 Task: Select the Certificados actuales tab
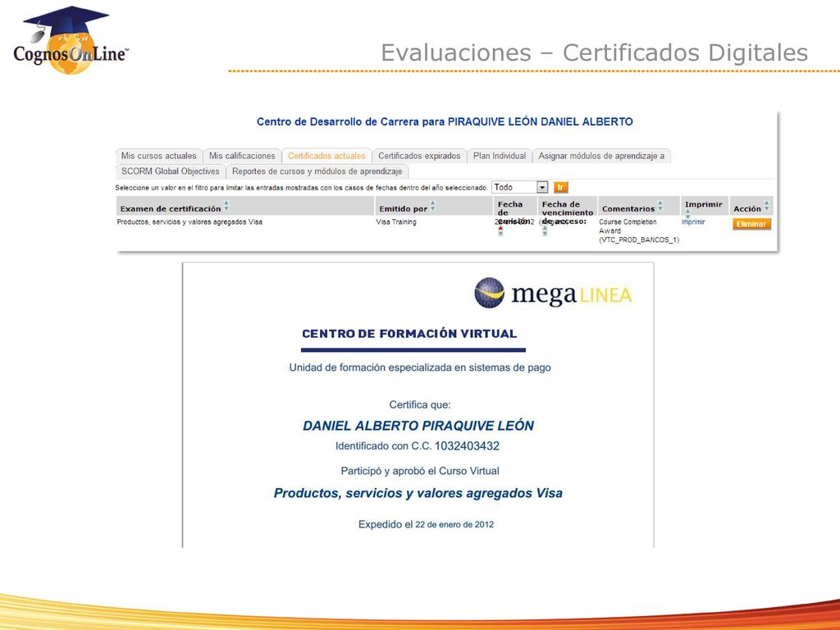tap(326, 156)
